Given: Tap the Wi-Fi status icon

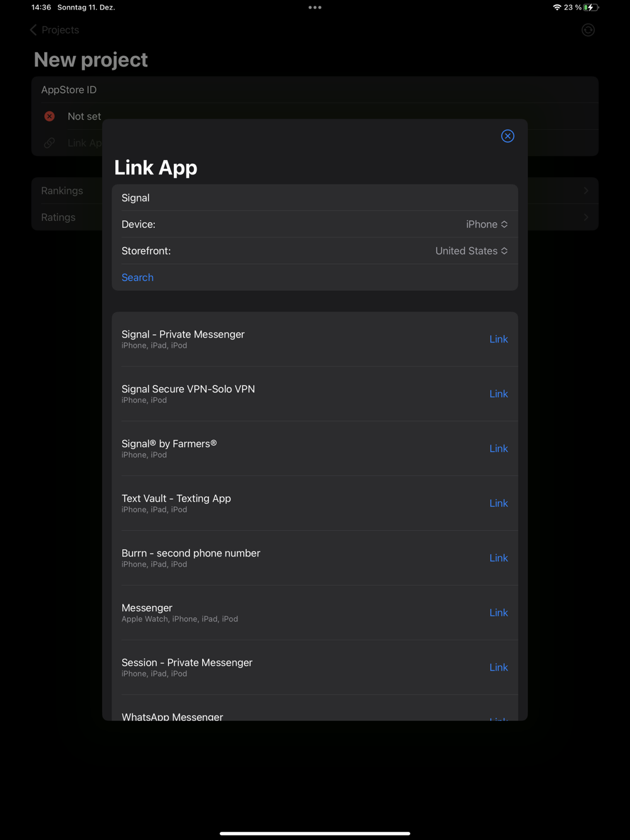Looking at the screenshot, I should click(557, 8).
